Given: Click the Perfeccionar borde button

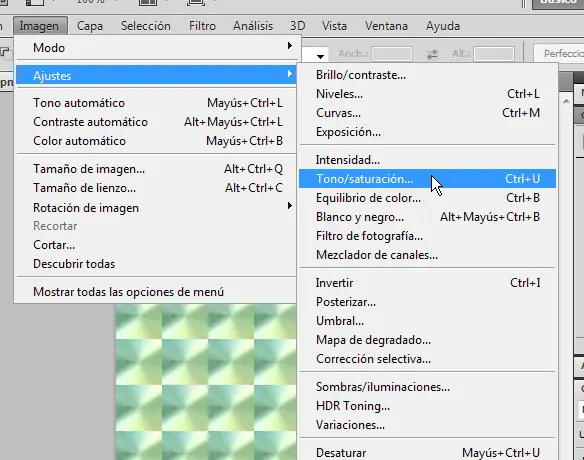Looking at the screenshot, I should pyautogui.click(x=559, y=54).
